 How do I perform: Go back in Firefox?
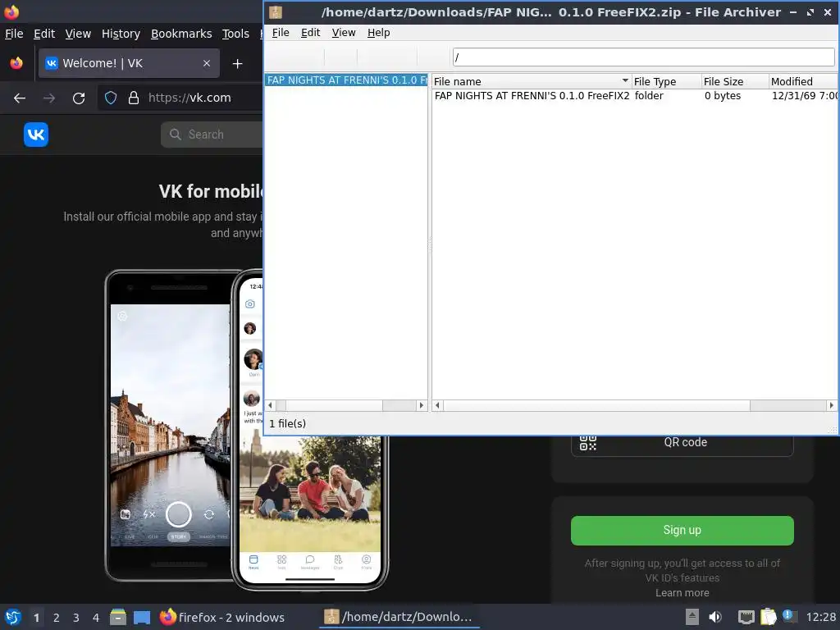[x=20, y=98]
